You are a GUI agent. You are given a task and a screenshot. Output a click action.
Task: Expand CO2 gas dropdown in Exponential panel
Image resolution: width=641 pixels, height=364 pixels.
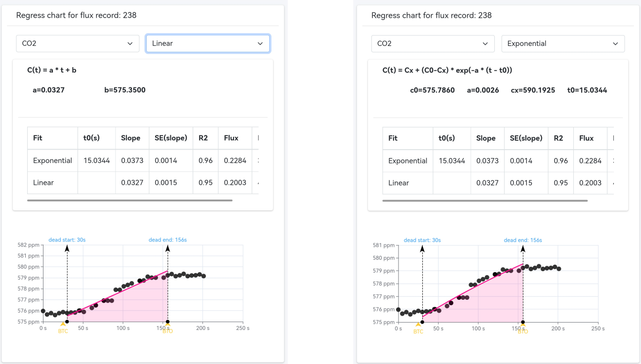(x=433, y=43)
